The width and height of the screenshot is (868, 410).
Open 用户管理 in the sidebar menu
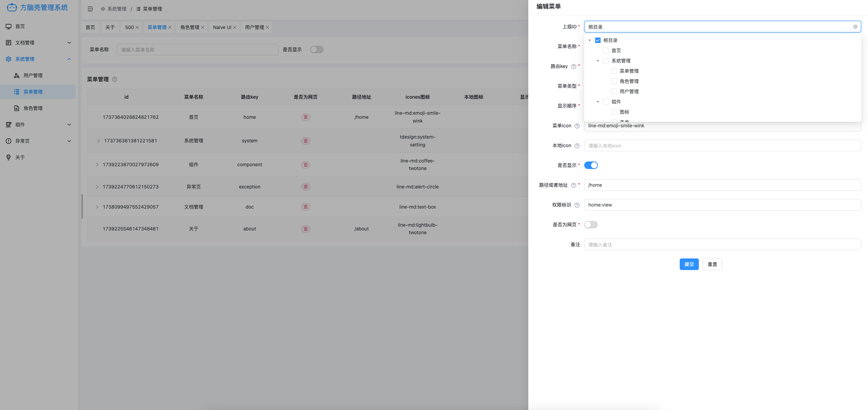(33, 75)
